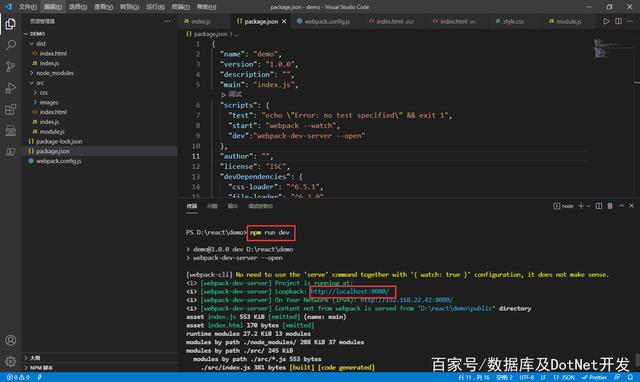Open the Run and Debug view
The image size is (640, 382).
[x=11, y=88]
